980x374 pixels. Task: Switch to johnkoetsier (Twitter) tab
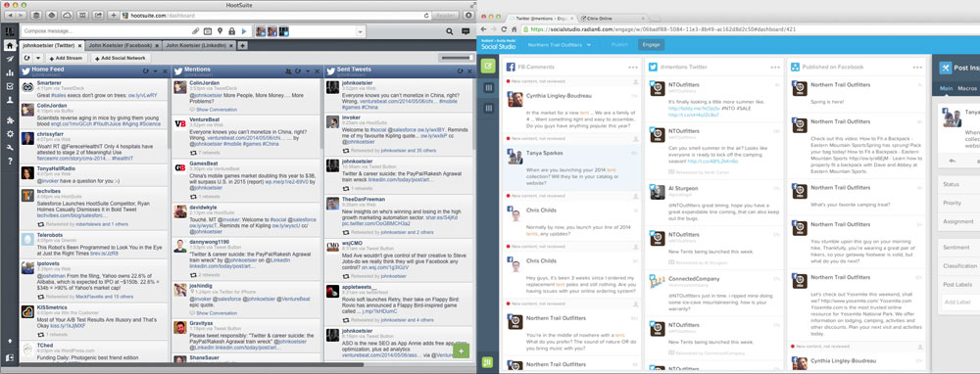[52, 46]
